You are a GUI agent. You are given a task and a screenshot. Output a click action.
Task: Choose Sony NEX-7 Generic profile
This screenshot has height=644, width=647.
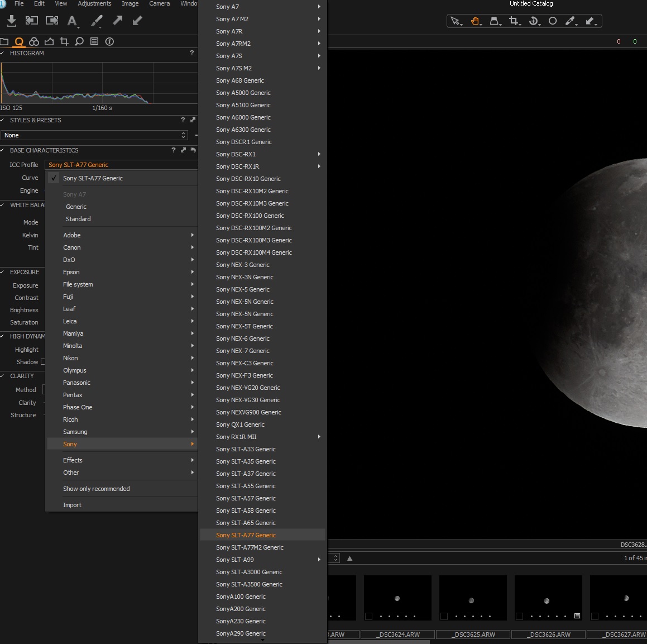click(243, 351)
